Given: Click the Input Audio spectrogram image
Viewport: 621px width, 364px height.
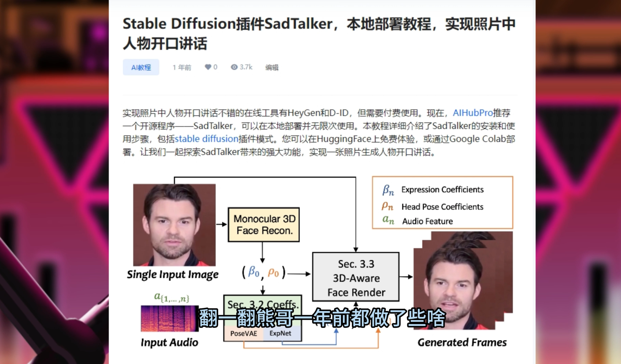Looking at the screenshot, I should click(x=169, y=319).
